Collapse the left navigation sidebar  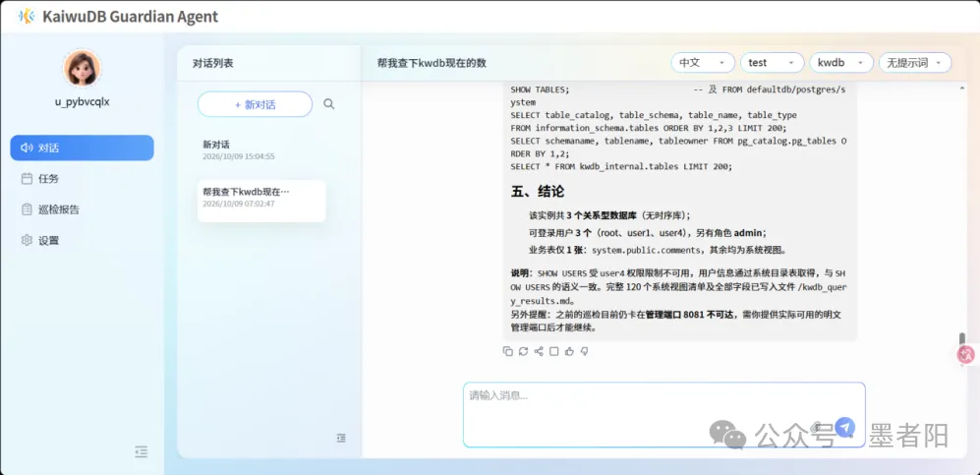pos(142,451)
